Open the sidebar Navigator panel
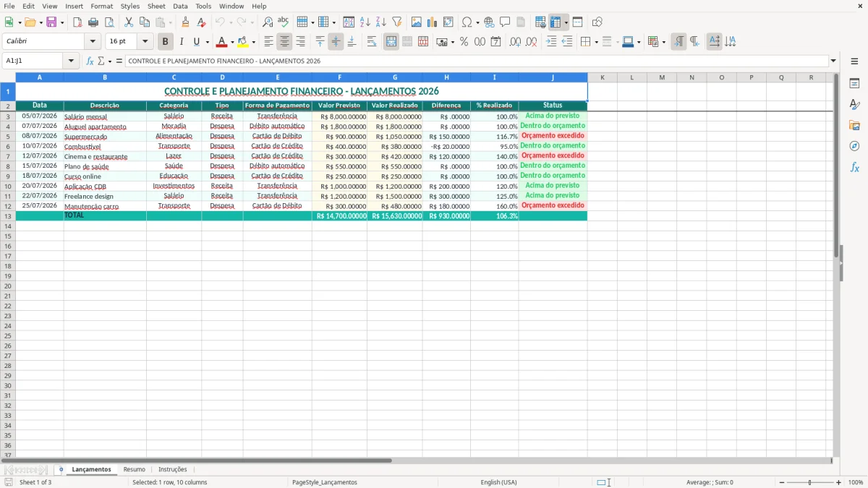 pyautogui.click(x=854, y=146)
